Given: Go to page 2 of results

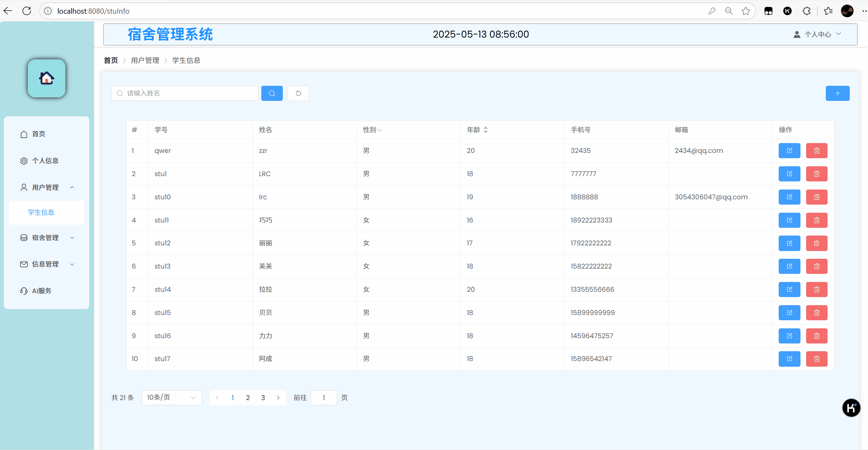Looking at the screenshot, I should point(248,398).
